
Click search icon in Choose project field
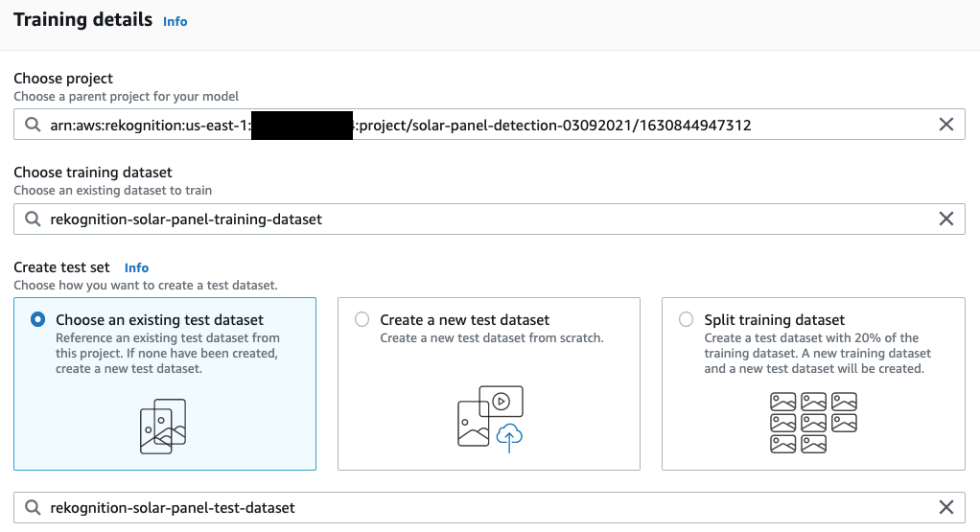pyautogui.click(x=33, y=125)
